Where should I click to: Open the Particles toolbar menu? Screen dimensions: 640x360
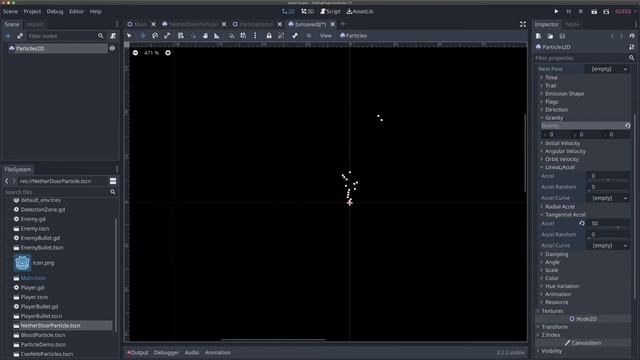(353, 36)
